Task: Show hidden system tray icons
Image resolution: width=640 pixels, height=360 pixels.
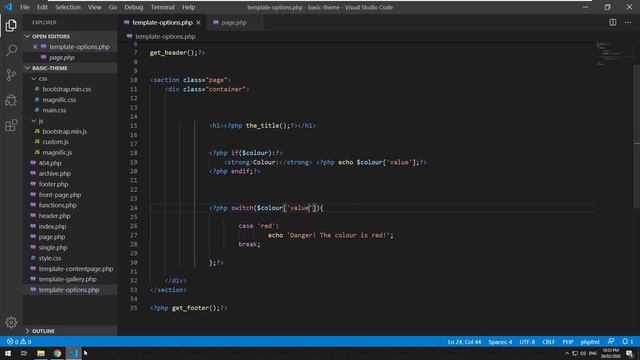Action: 567,353
